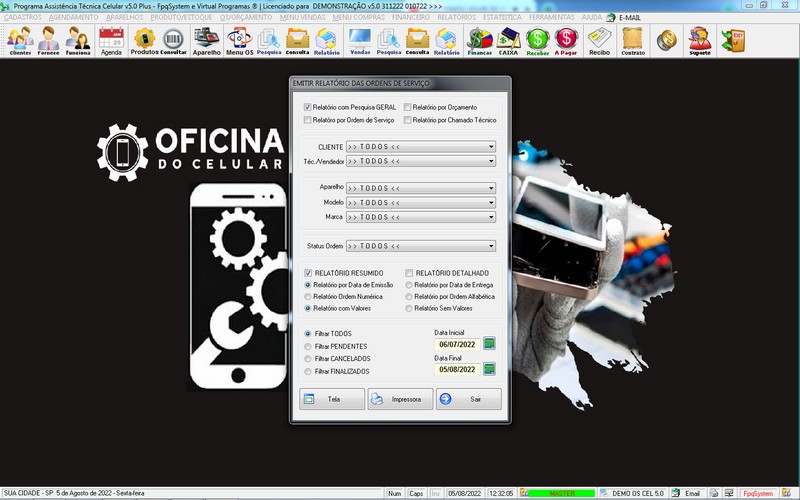The image size is (800, 500).
Task: Open the Produtos toolbar icon
Action: (x=144, y=41)
